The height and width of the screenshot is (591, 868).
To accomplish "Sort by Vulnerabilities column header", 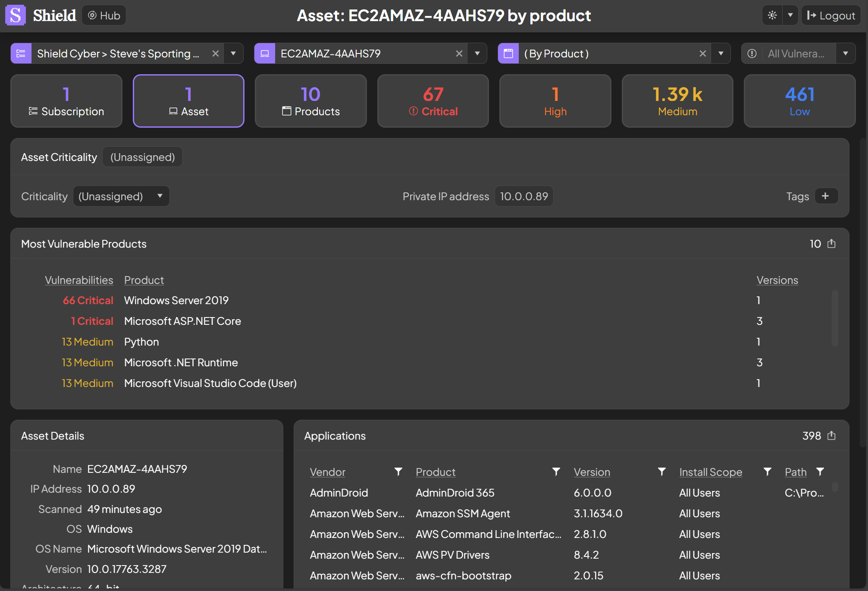I will coord(79,280).
